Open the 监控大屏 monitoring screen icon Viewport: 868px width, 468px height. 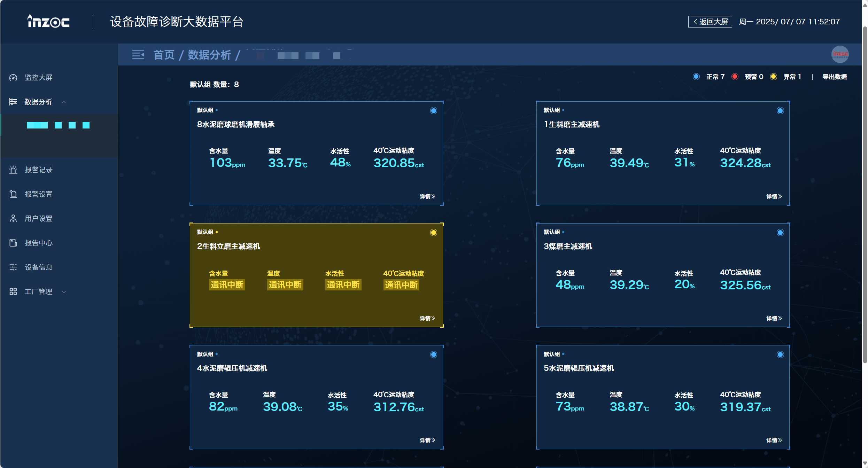(13, 77)
